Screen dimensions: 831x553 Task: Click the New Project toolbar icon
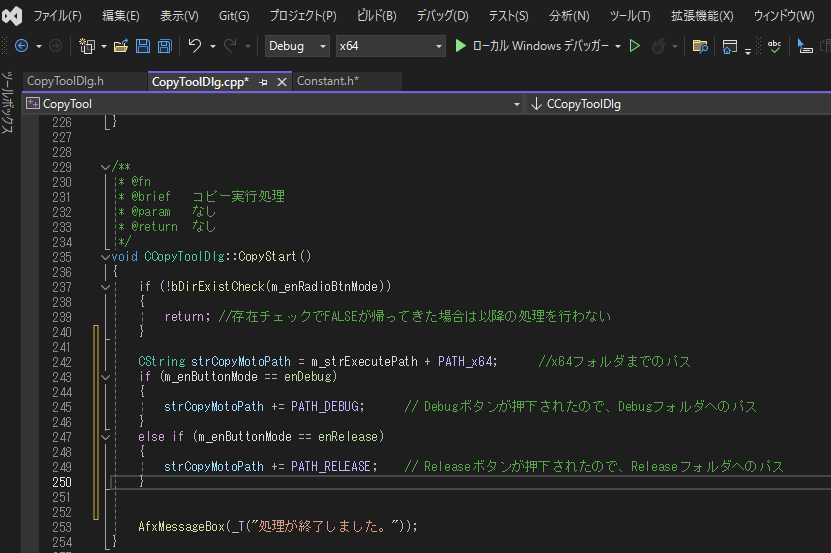[x=87, y=46]
